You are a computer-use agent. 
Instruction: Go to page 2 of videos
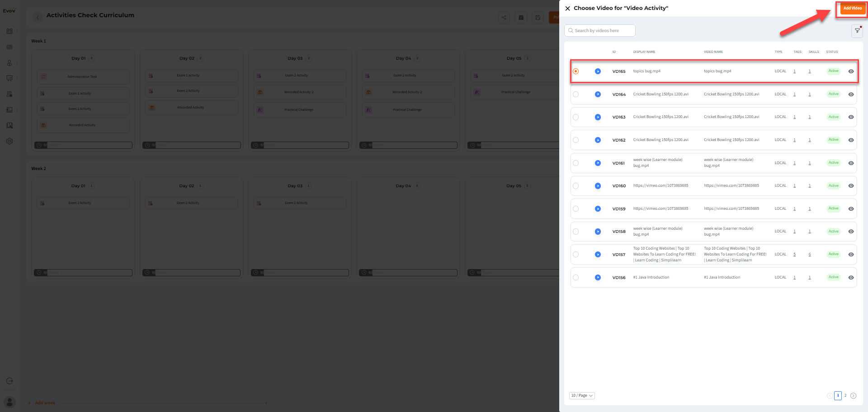845,396
